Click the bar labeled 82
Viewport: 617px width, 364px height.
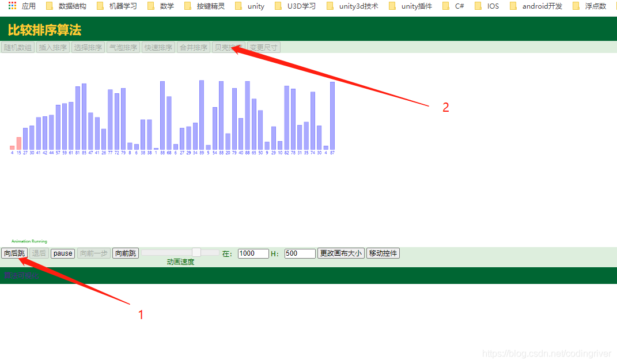point(286,117)
